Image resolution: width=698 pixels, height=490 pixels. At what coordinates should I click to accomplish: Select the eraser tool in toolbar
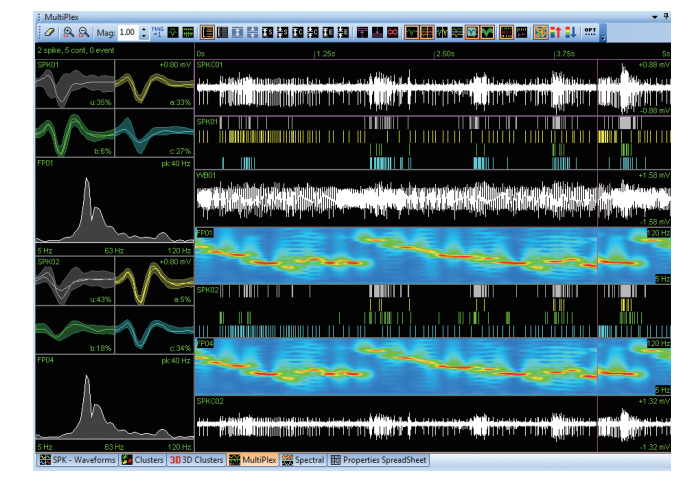[50, 32]
